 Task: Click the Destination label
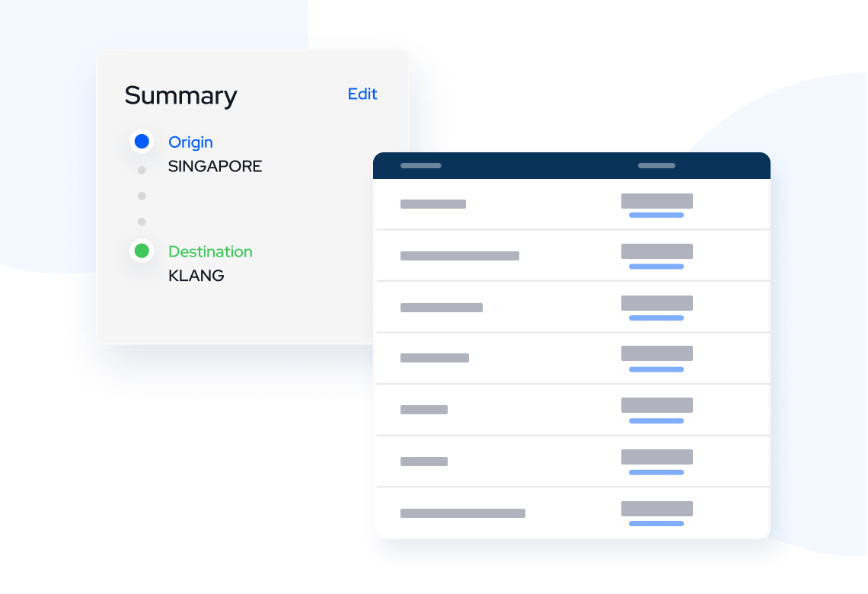coord(210,251)
